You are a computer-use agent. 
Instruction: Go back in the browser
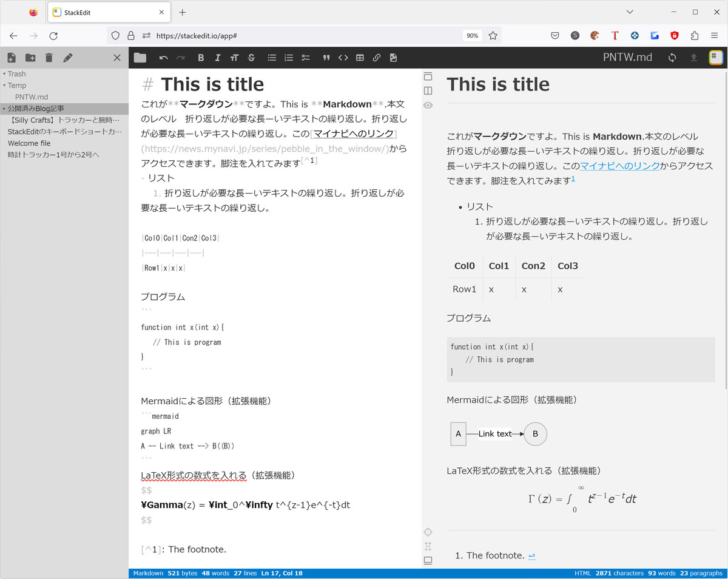click(x=13, y=36)
